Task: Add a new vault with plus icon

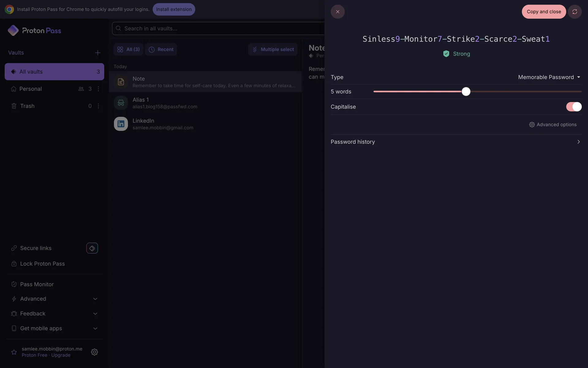Action: tap(98, 53)
